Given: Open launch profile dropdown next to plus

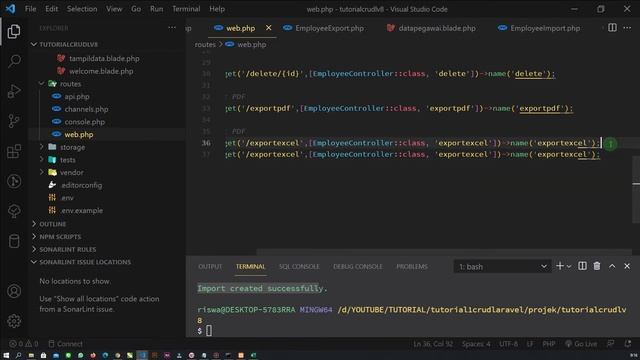Looking at the screenshot, I should [569, 267].
